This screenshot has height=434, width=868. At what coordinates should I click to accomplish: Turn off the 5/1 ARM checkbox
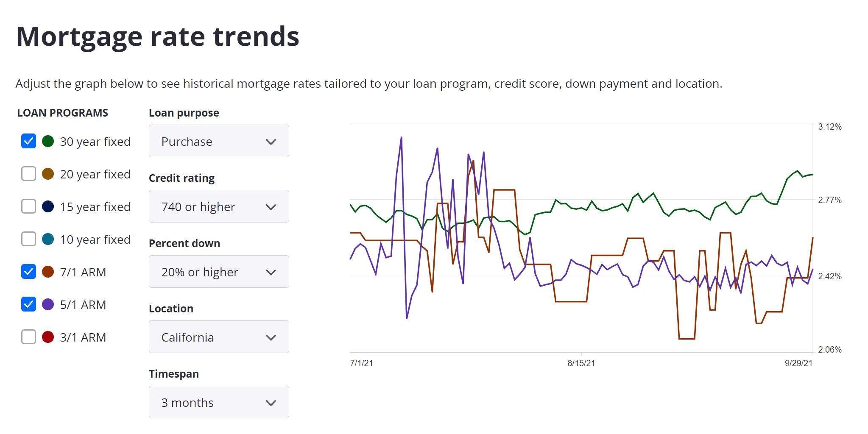coord(28,304)
